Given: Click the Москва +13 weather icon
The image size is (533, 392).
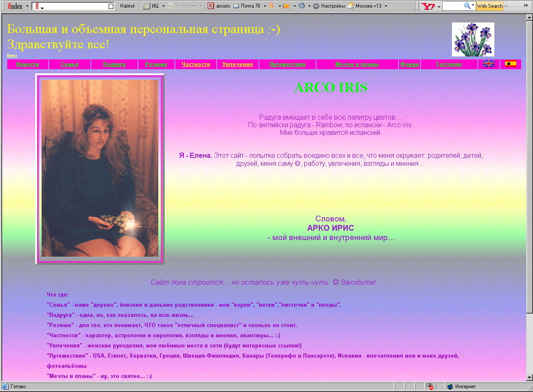Looking at the screenshot, I should [351, 6].
